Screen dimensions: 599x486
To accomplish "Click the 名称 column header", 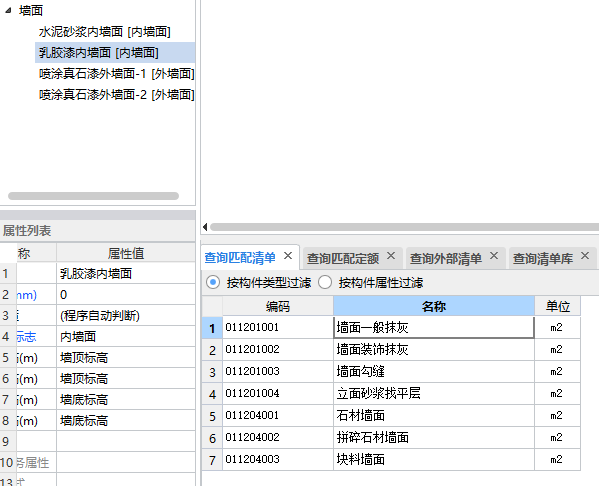I will coord(434,306).
